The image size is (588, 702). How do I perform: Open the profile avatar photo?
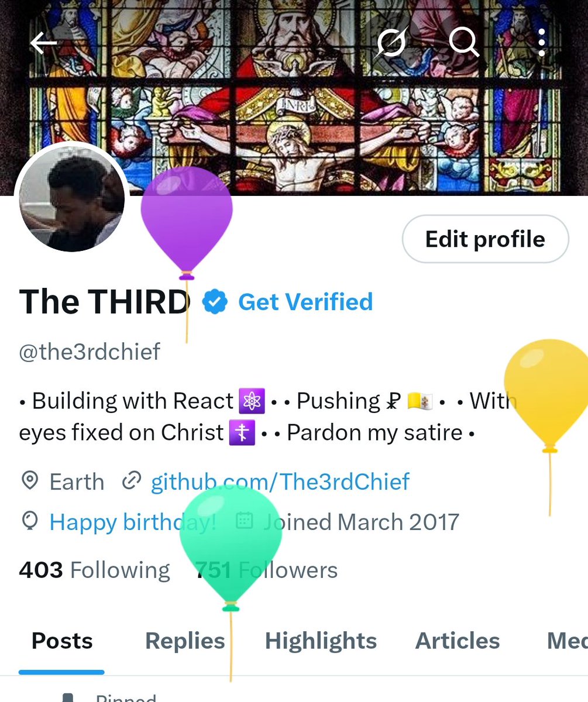pyautogui.click(x=72, y=199)
